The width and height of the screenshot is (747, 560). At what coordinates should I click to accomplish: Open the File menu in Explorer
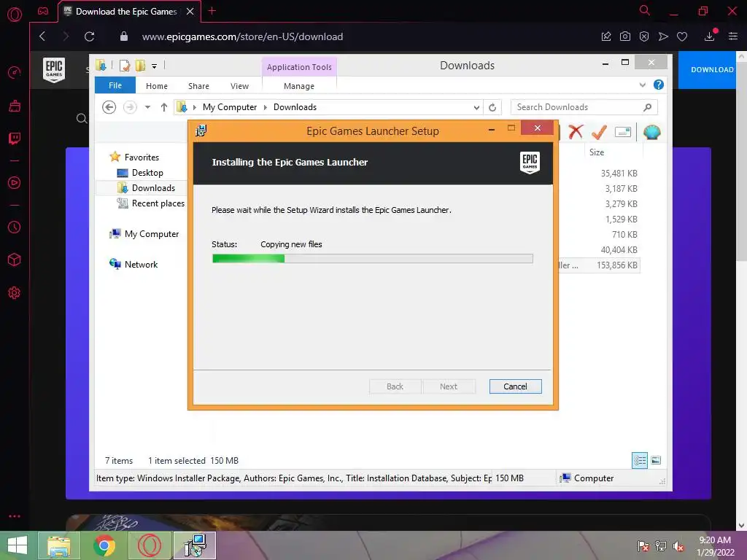115,85
